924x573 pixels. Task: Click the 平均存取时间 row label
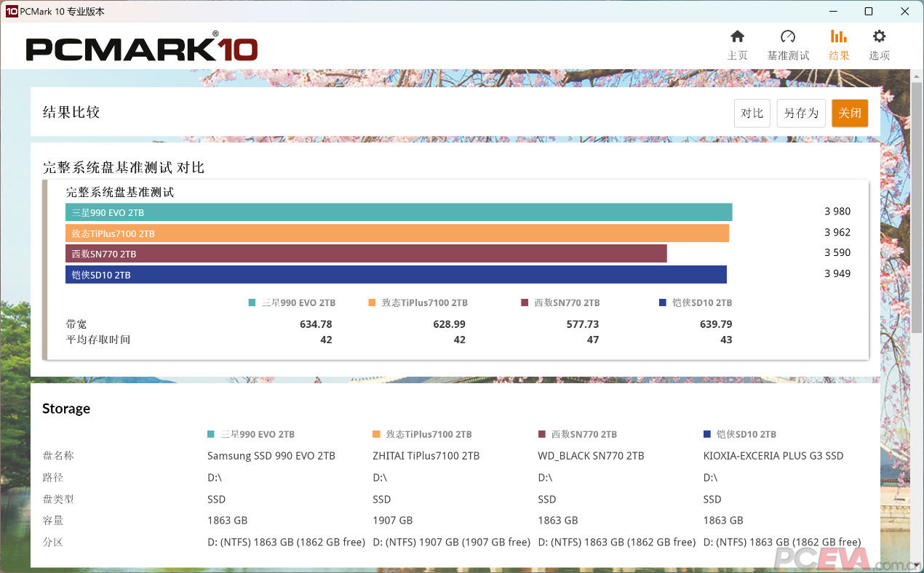click(98, 340)
